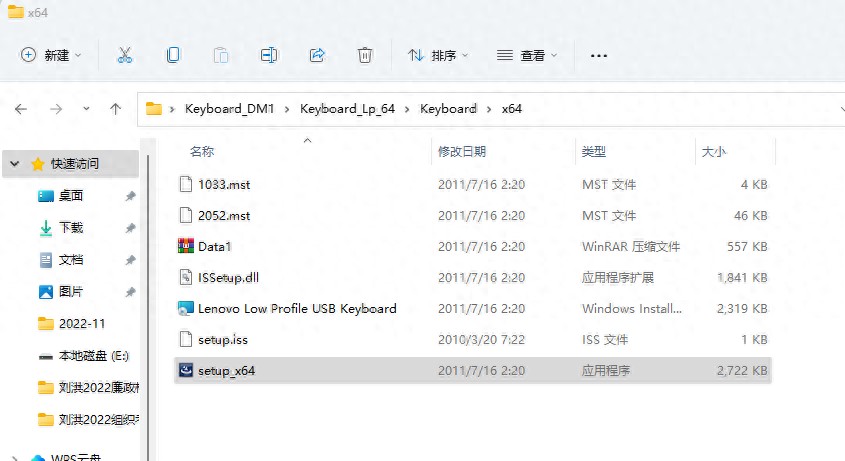Open the three-dot more options menu
Image resolution: width=845 pixels, height=461 pixels.
pyautogui.click(x=599, y=56)
